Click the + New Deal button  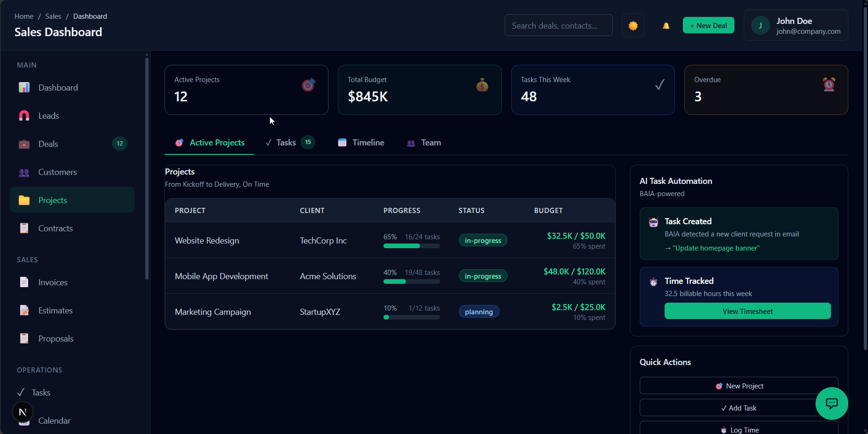(x=709, y=25)
